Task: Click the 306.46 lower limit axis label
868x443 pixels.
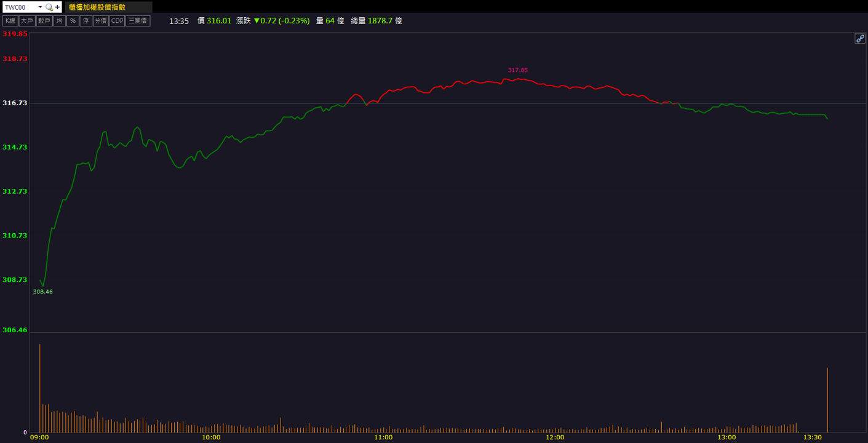Action: (15, 330)
